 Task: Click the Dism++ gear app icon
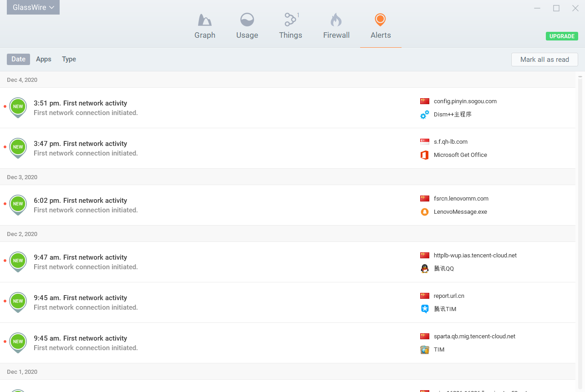425,115
